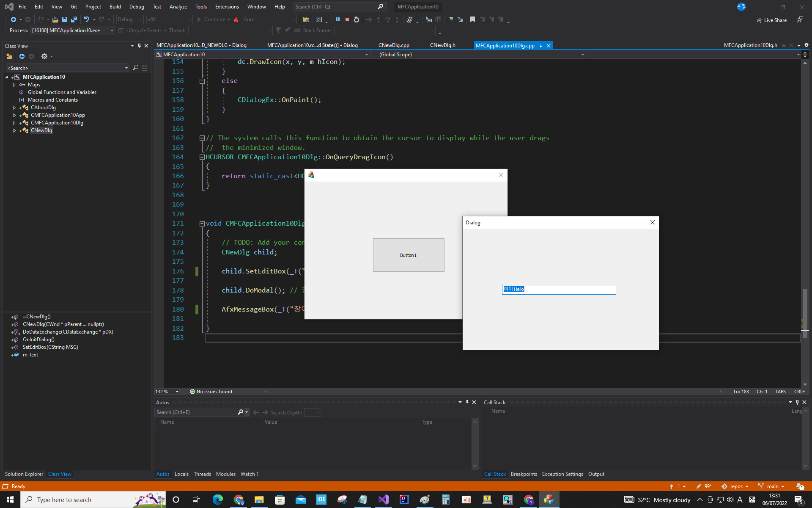812x508 pixels.
Task: Open the Debug menu
Action: point(137,7)
